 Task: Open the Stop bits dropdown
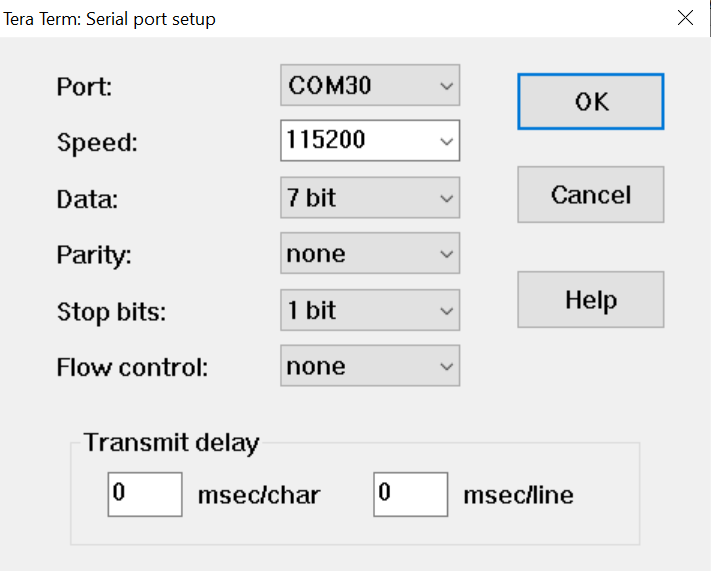tap(370, 310)
